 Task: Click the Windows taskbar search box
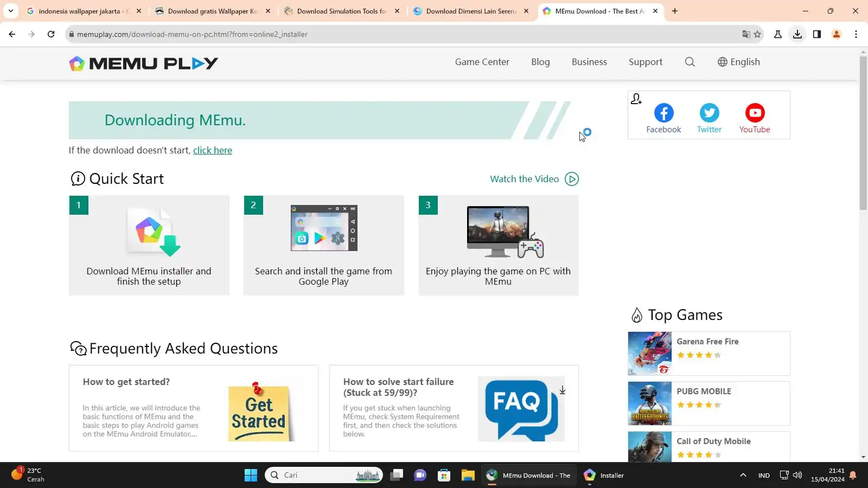pos(324,476)
